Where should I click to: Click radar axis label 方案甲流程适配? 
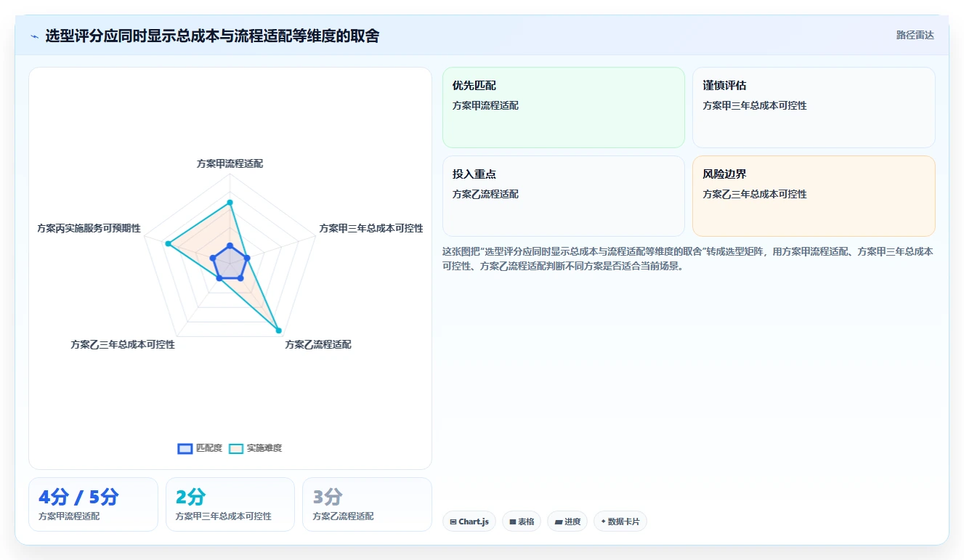tap(230, 163)
